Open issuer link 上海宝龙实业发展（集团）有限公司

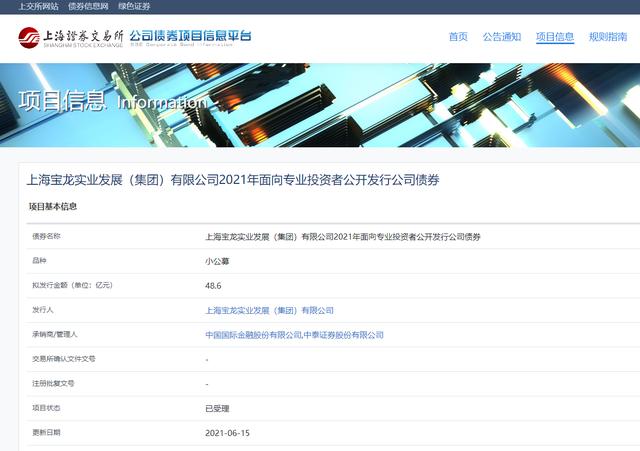pyautogui.click(x=269, y=311)
